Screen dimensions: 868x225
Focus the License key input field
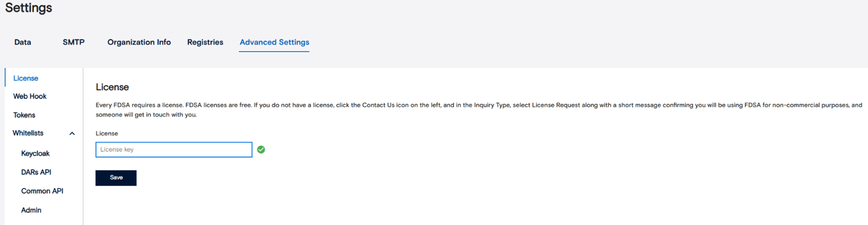174,150
